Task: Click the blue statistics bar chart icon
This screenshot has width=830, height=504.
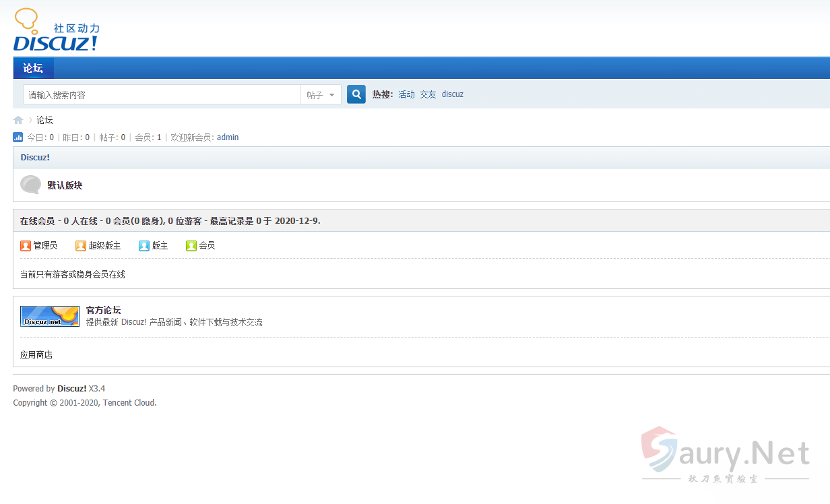Action: point(18,137)
